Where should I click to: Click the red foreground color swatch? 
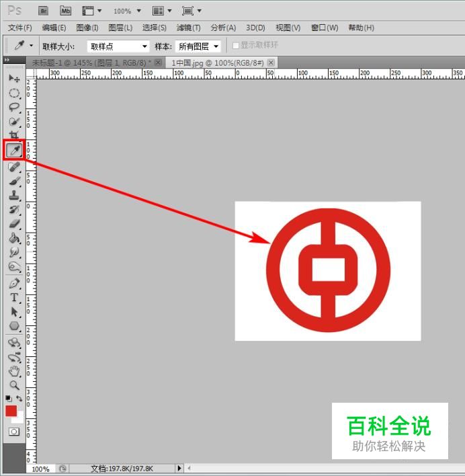coord(11,411)
